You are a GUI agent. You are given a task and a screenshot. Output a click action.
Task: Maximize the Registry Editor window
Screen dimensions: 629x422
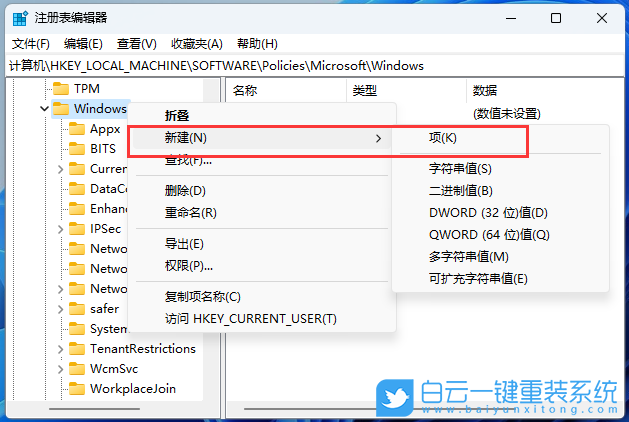point(556,18)
